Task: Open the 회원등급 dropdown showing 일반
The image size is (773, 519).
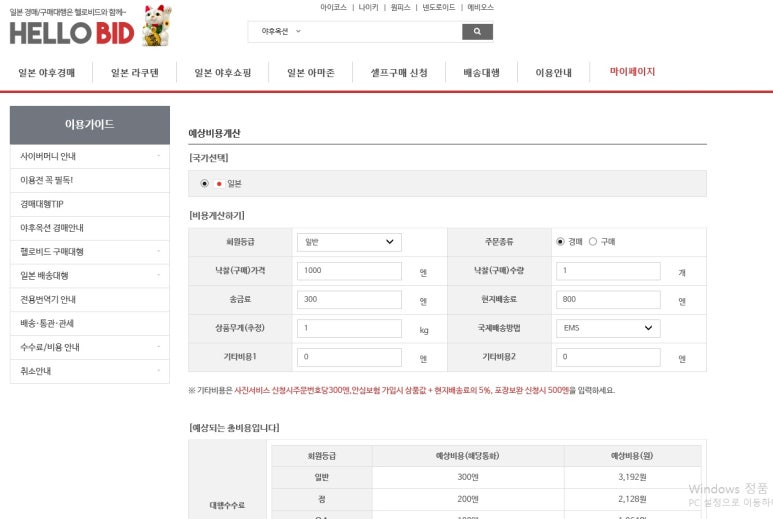Action: tap(349, 242)
